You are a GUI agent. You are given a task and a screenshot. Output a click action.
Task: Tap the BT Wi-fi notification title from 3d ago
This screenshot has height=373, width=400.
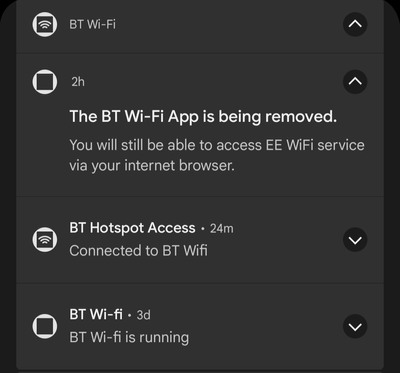(x=96, y=315)
